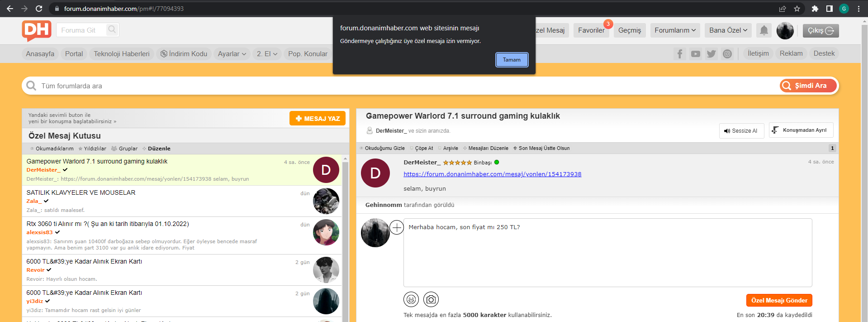868x322 pixels.
Task: Open İndirim Kodu page
Action: click(184, 54)
